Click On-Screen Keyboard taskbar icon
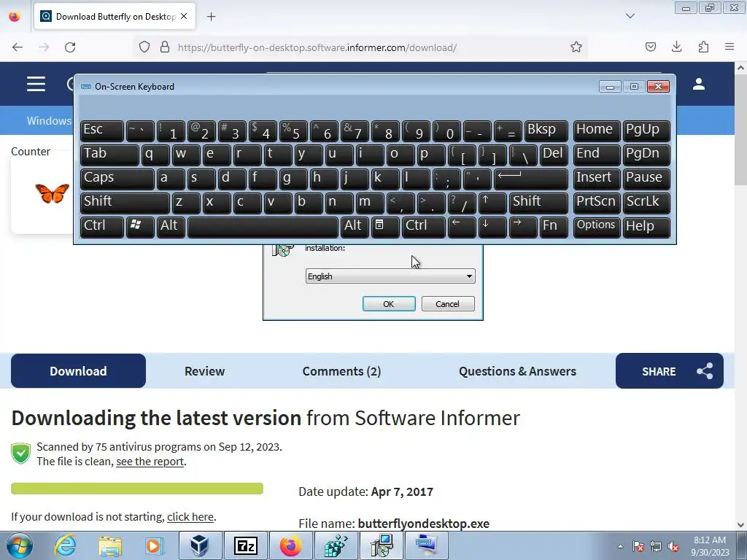 click(x=426, y=545)
